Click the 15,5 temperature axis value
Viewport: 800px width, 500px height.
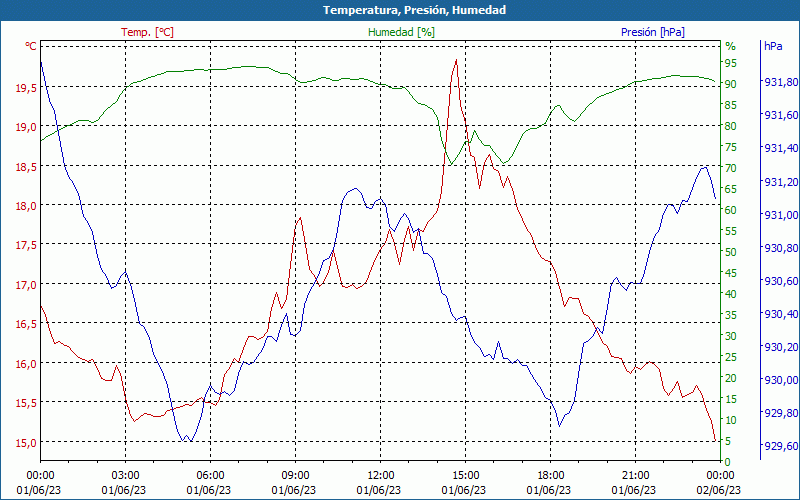point(26,403)
